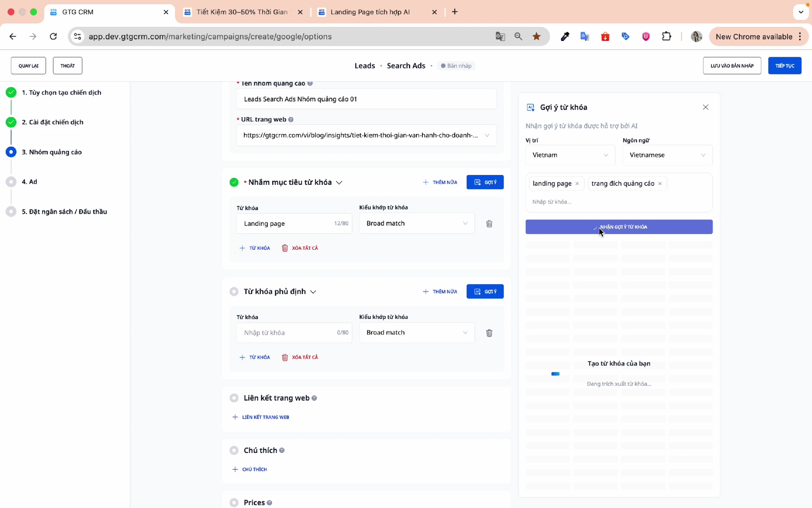
Task: Click the 'TIẾP TỤC' button
Action: pyautogui.click(x=785, y=66)
